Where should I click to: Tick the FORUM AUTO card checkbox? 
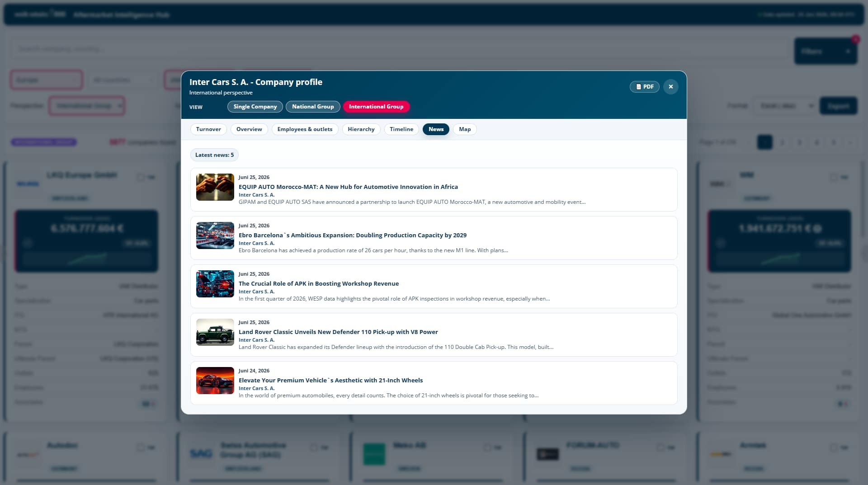click(660, 447)
